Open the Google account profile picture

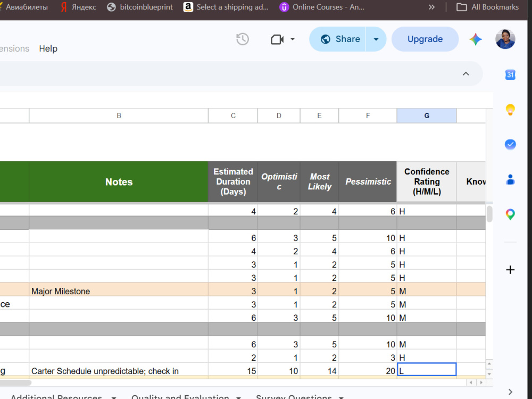coord(505,39)
